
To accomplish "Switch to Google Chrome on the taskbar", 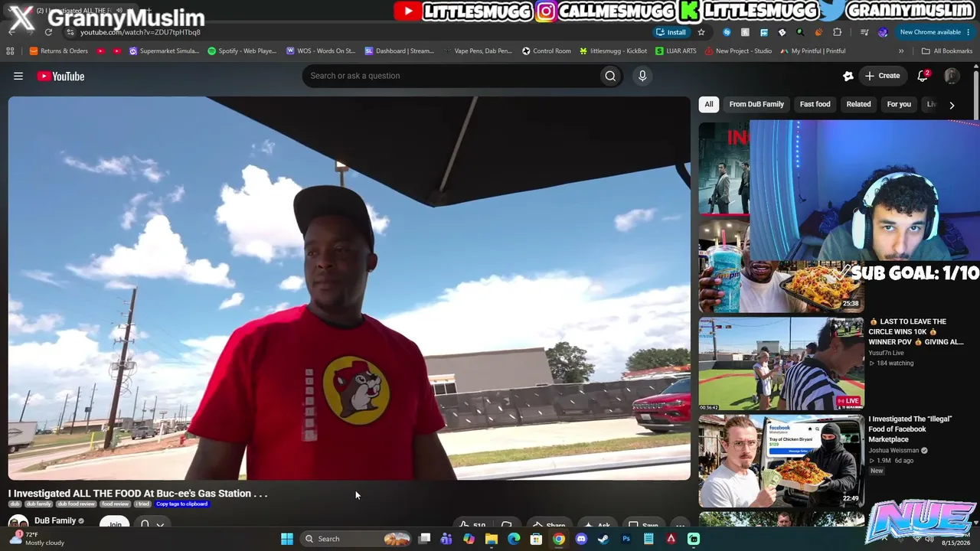I will pyautogui.click(x=559, y=539).
